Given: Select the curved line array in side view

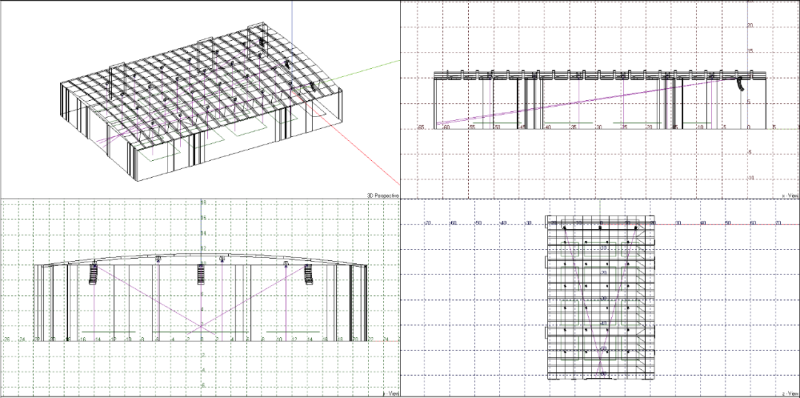Looking at the screenshot, I should [740, 84].
